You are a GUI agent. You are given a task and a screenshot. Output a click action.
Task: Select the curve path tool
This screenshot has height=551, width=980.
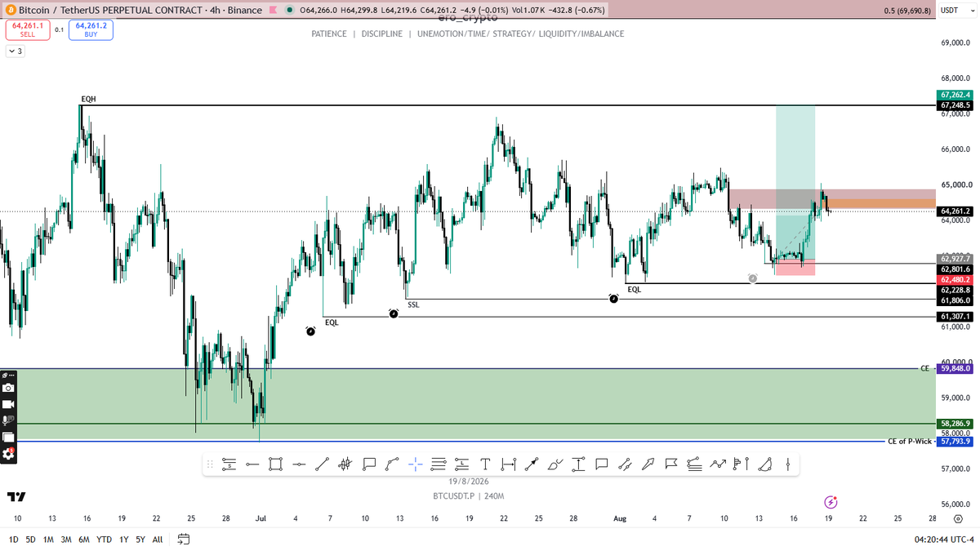click(391, 464)
